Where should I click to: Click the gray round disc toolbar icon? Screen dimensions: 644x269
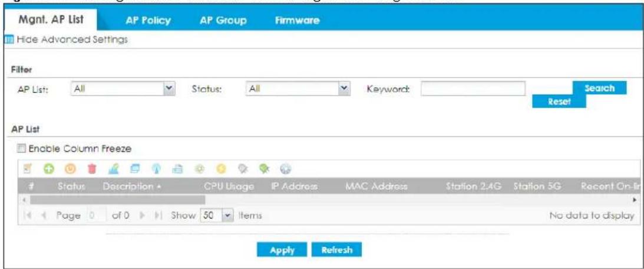[286, 168]
